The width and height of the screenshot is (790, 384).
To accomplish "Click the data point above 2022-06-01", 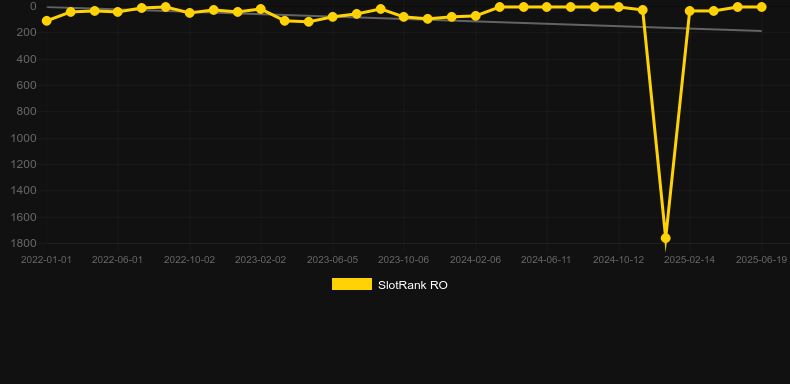I will tap(118, 12).
